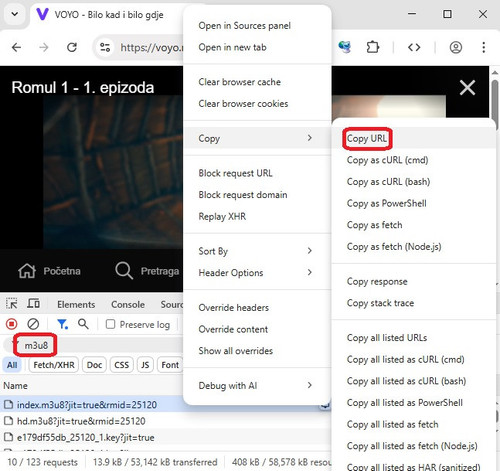500x471 pixels.
Task: Close the video player overlay
Action: 467,88
